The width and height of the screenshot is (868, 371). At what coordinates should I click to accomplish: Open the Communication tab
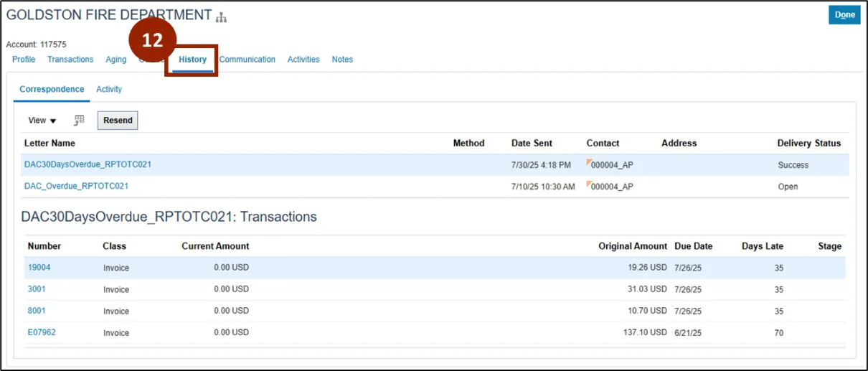247,60
